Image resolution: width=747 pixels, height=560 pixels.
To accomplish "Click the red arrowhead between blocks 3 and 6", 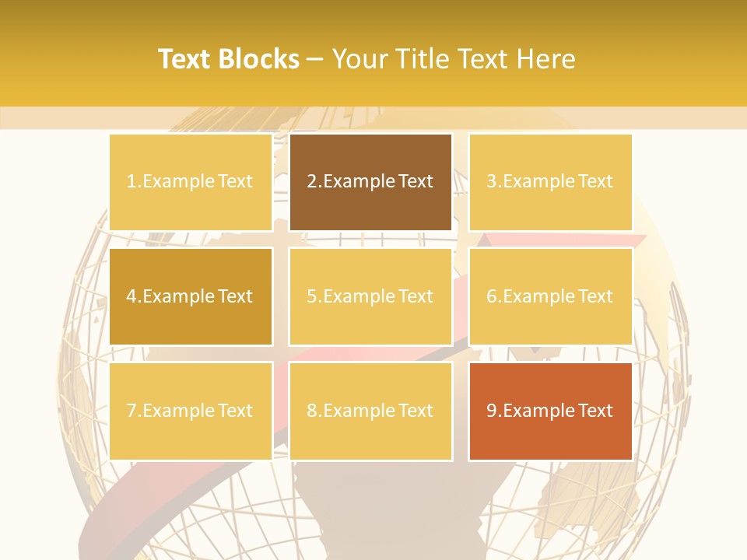I will click(615, 240).
